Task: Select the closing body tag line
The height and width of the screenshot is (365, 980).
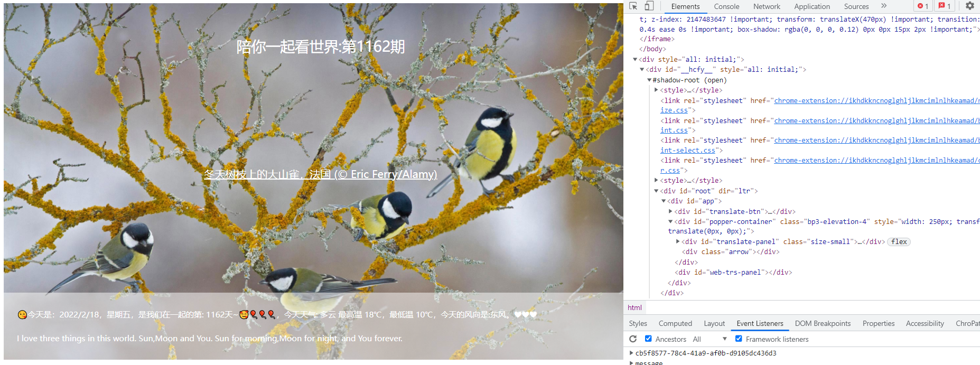Action: click(x=652, y=49)
